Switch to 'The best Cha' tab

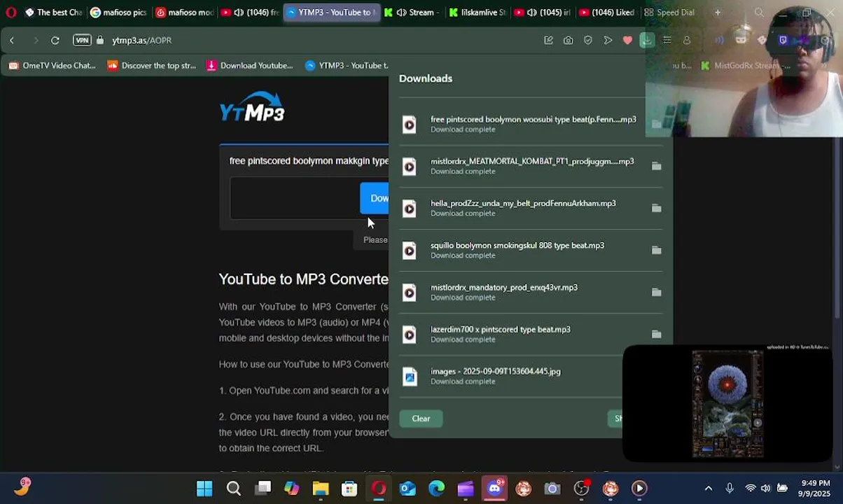pyautogui.click(x=53, y=12)
